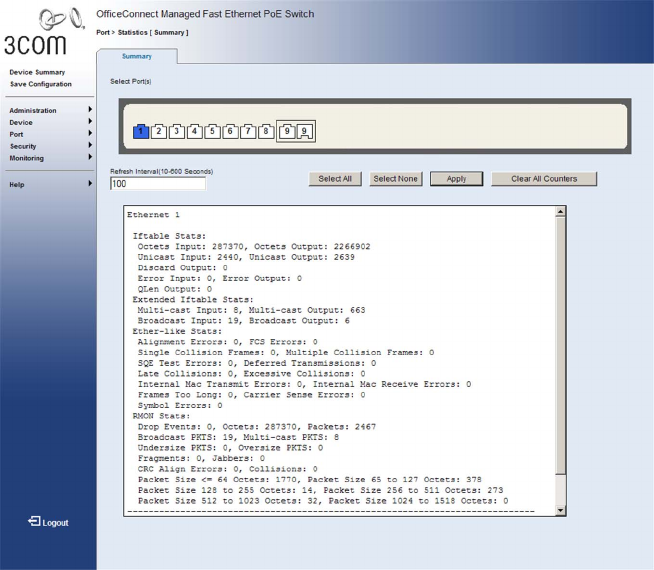The image size is (654, 570).
Task: Click the 'RMON Stats:' line
Action: [161, 416]
